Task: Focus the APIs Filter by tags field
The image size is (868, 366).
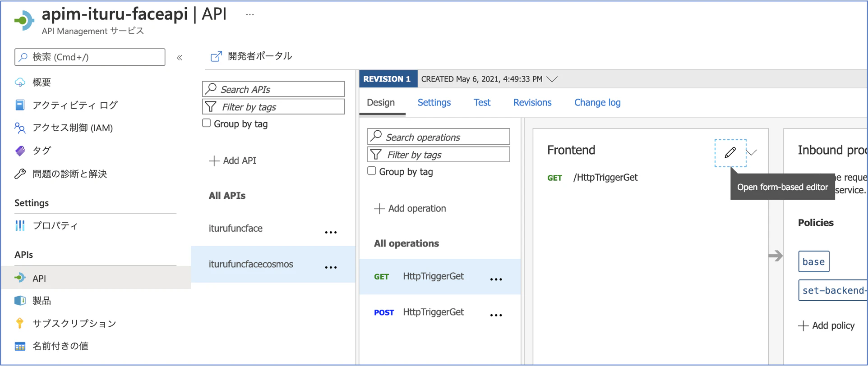Action: click(273, 107)
